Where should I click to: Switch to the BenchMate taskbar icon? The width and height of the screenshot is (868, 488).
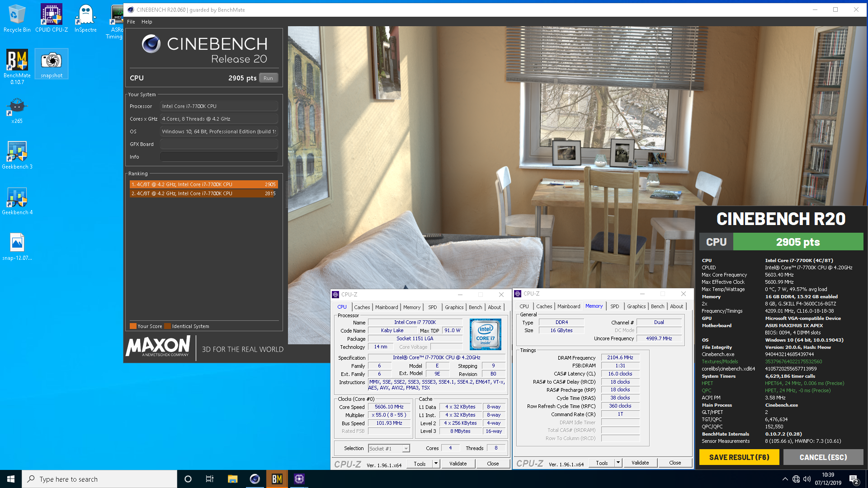coord(277,479)
